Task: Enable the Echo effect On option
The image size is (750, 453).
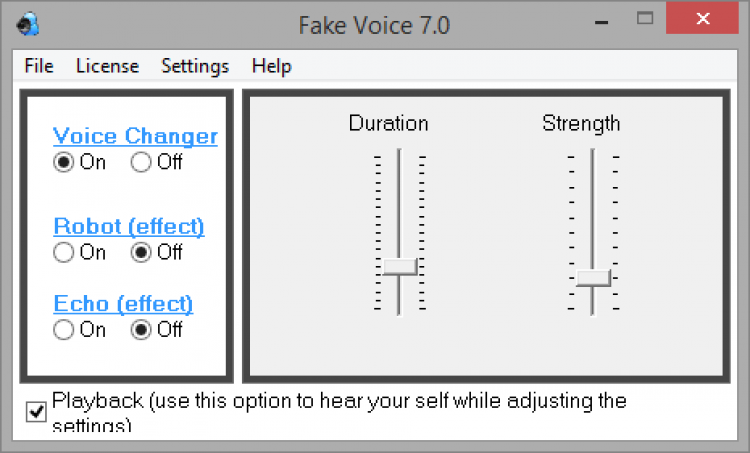Action: (x=64, y=329)
